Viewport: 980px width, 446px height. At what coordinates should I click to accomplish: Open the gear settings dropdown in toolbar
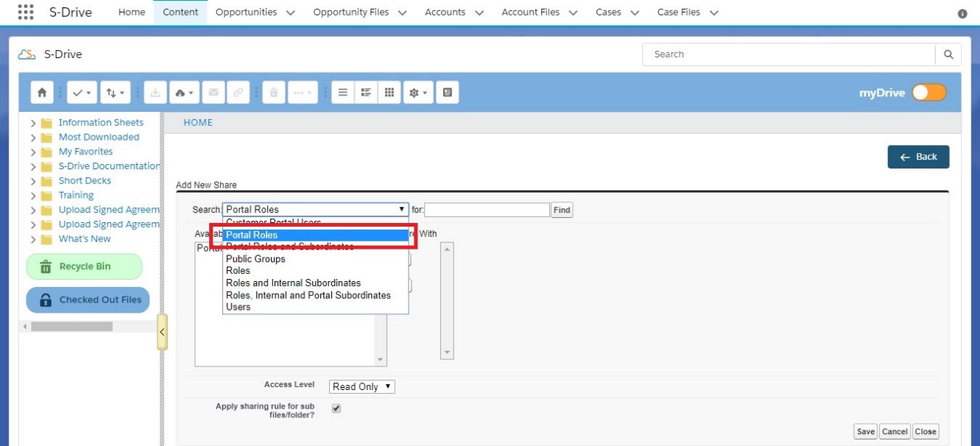pyautogui.click(x=418, y=93)
